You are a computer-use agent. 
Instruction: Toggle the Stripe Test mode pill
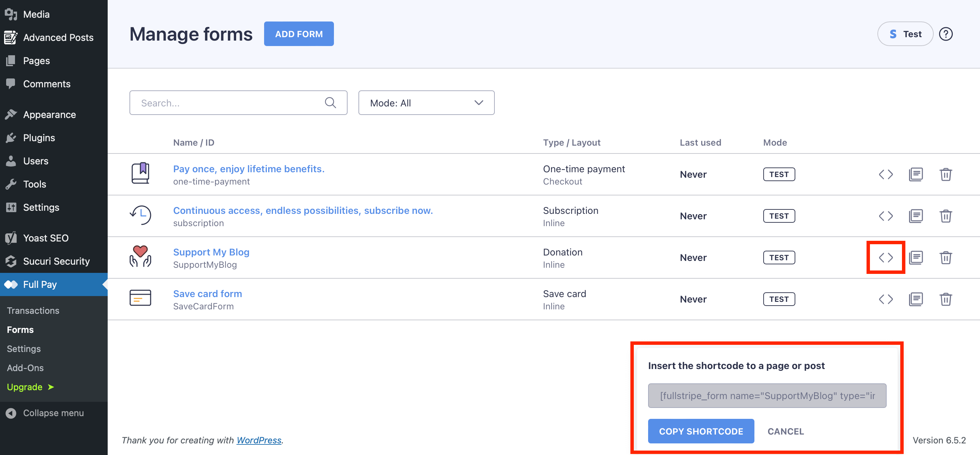click(x=905, y=34)
